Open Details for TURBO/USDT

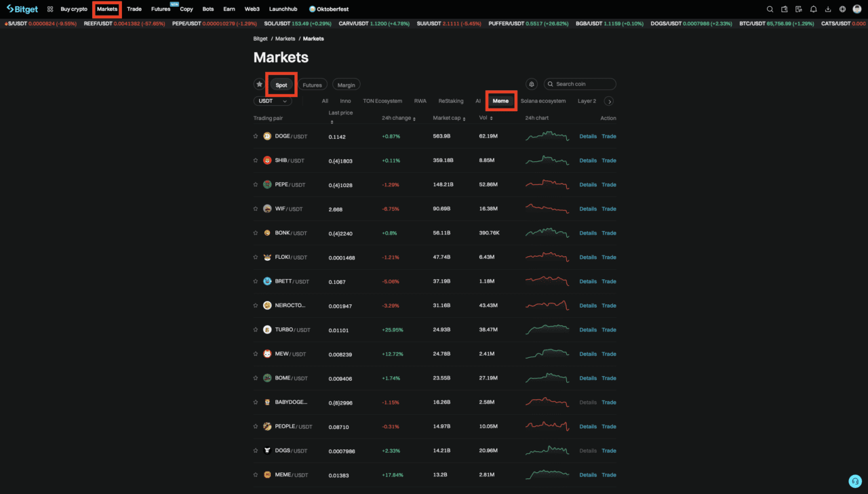click(588, 330)
